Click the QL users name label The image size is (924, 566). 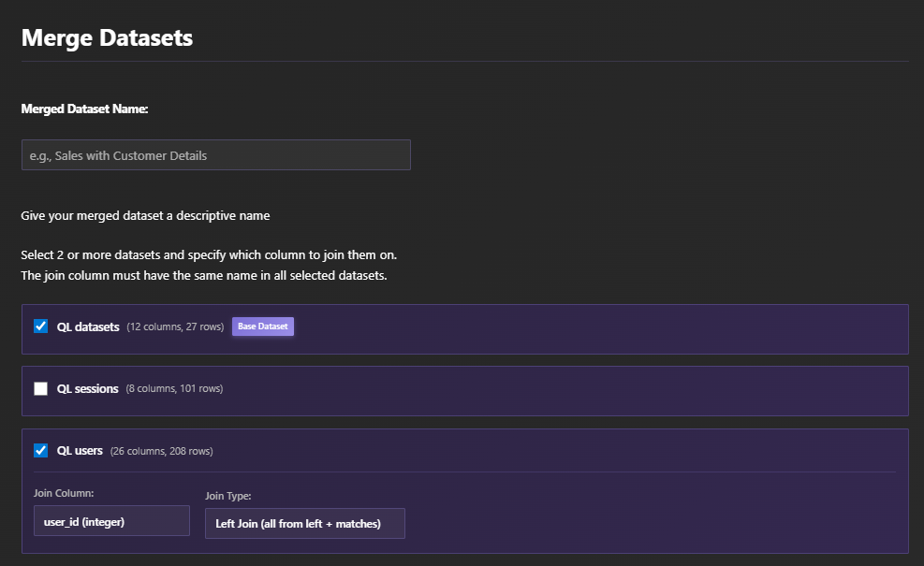80,451
